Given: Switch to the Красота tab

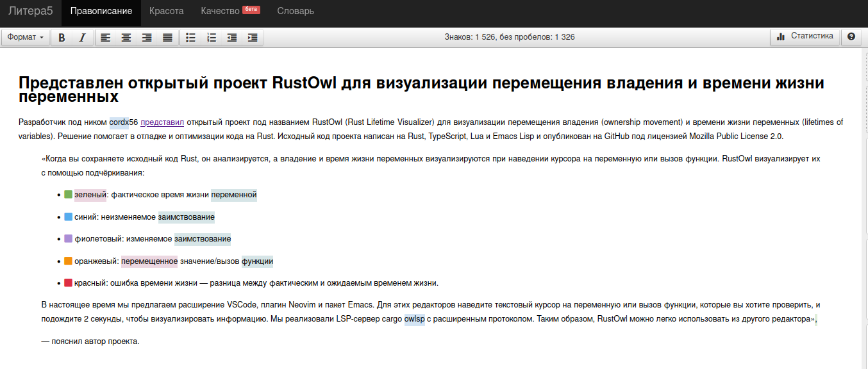Looking at the screenshot, I should click(166, 11).
